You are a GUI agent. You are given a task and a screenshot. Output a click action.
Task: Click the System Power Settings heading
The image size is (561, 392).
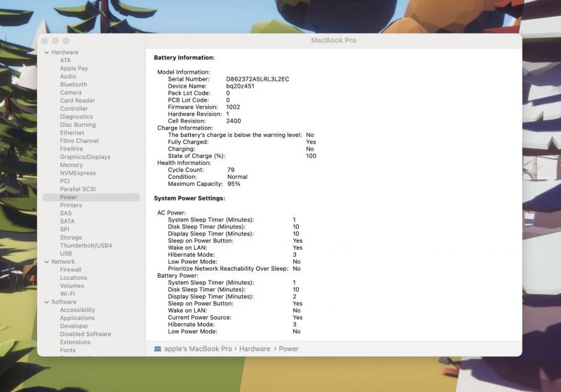click(189, 198)
